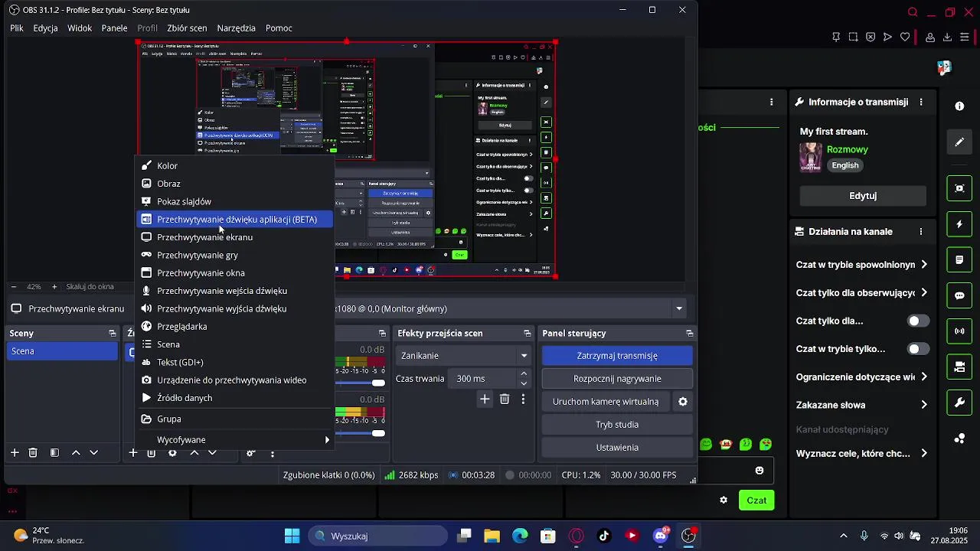This screenshot has width=980, height=551.
Task: Click Zatrzymaj transmisję button
Action: tap(617, 356)
